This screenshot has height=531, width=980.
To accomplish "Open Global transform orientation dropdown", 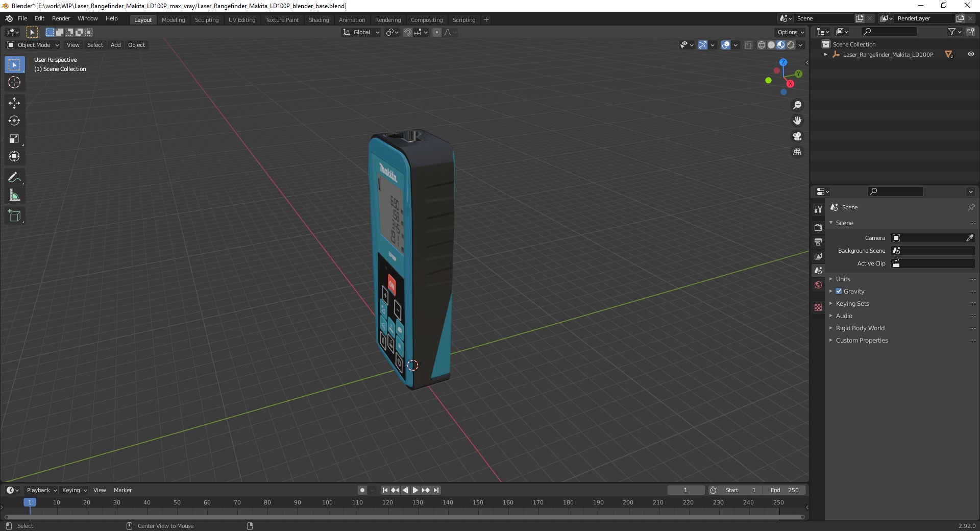I will point(361,32).
